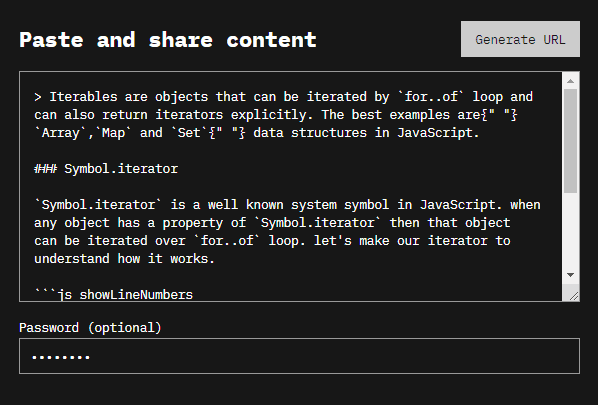Click the empty scrollbar track below the thumb

[571, 230]
